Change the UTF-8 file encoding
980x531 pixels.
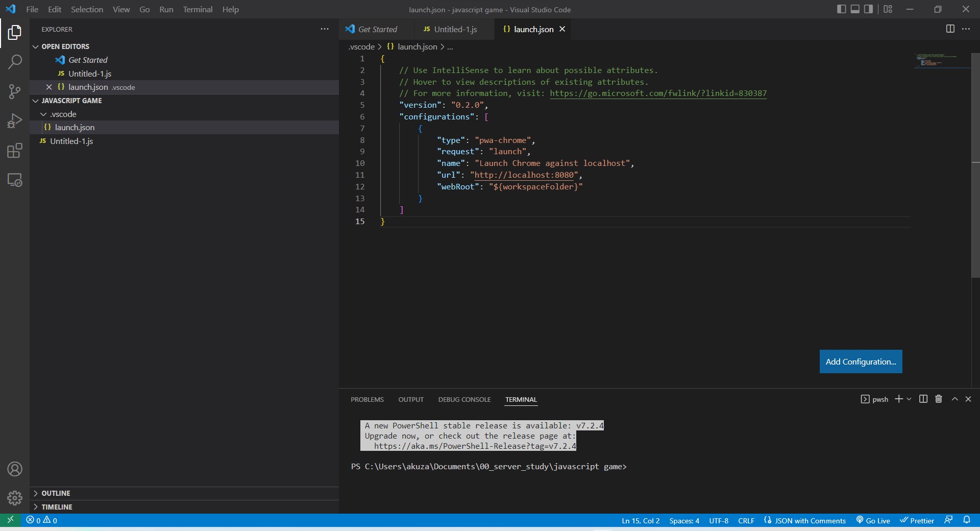tap(719, 520)
